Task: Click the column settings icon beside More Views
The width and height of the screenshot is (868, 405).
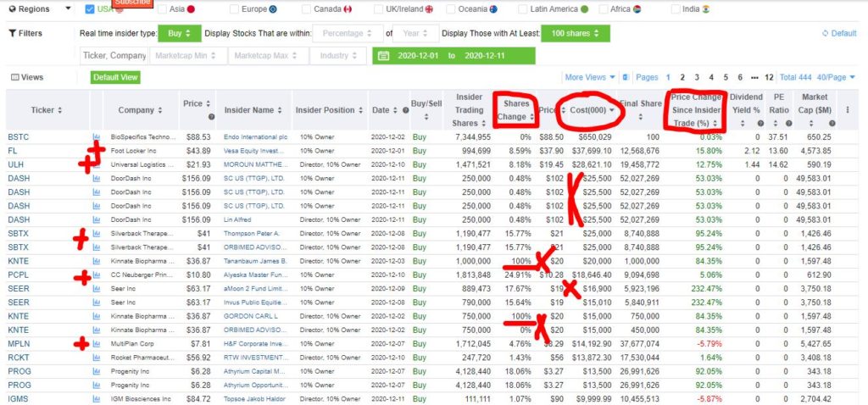Action: (625, 77)
